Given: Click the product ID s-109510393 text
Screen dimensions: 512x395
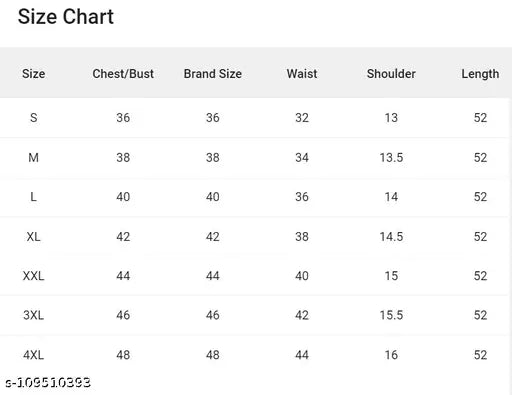Looking at the screenshot, I should 48,382.
